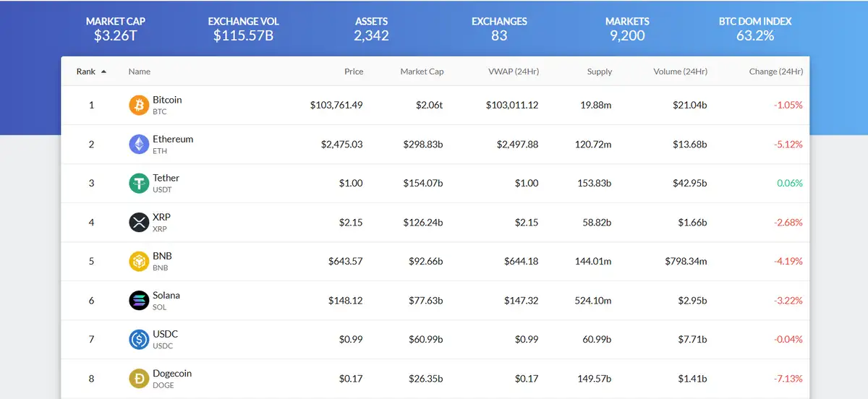868x399 pixels.
Task: Click BNB price $643.57
Action: coord(345,261)
